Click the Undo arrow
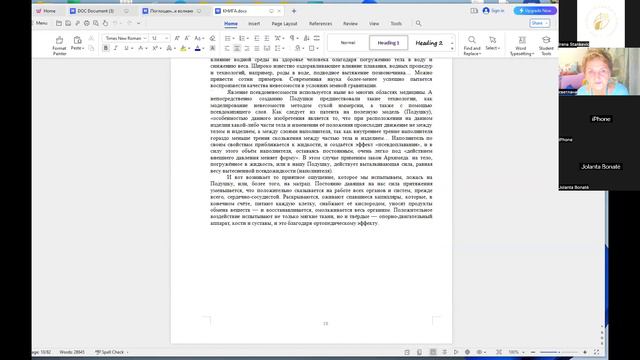640x360 pixels. (x=116, y=23)
